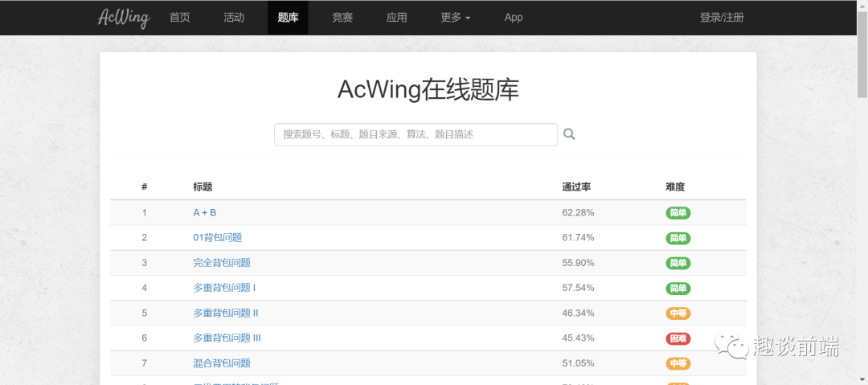Click row number 1
The width and height of the screenshot is (868, 385).
click(145, 213)
